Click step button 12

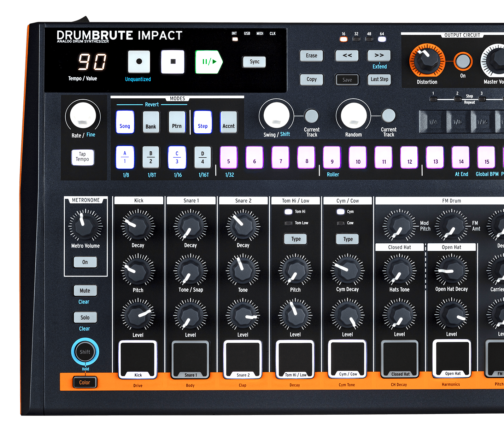(x=409, y=157)
